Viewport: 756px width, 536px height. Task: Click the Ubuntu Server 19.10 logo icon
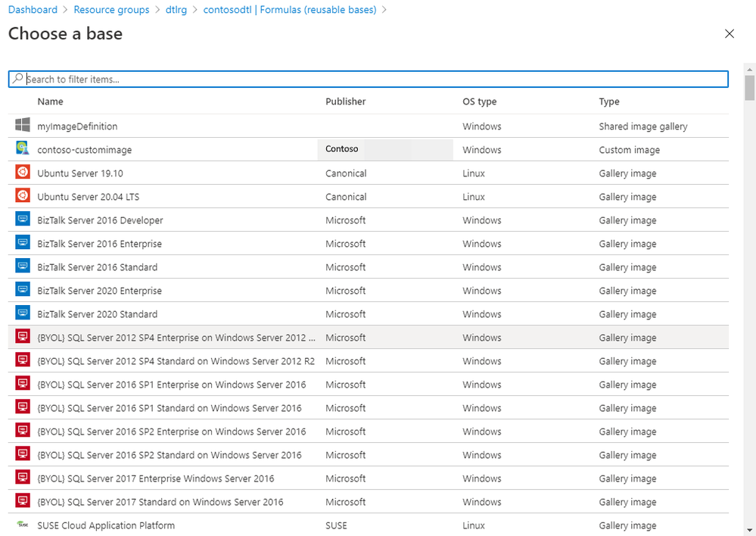(23, 173)
